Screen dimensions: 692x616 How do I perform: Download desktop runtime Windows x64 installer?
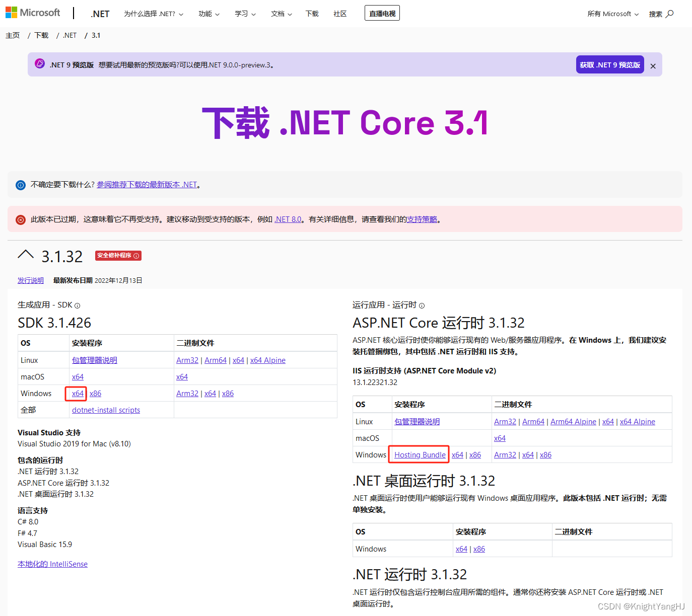click(461, 549)
